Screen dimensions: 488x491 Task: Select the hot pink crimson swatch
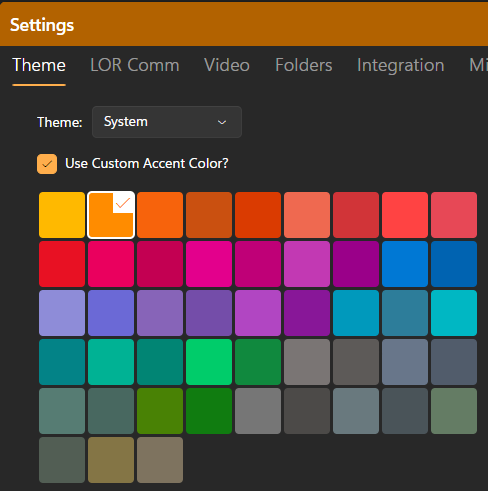coord(111,264)
